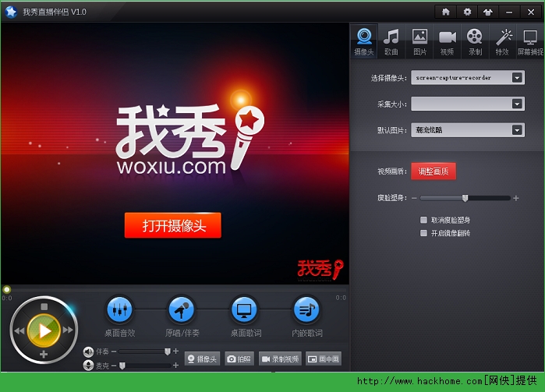Image resolution: width=545 pixels, height=392 pixels.
Task: Click the 画中画 picture-in-picture button
Action: (x=324, y=359)
